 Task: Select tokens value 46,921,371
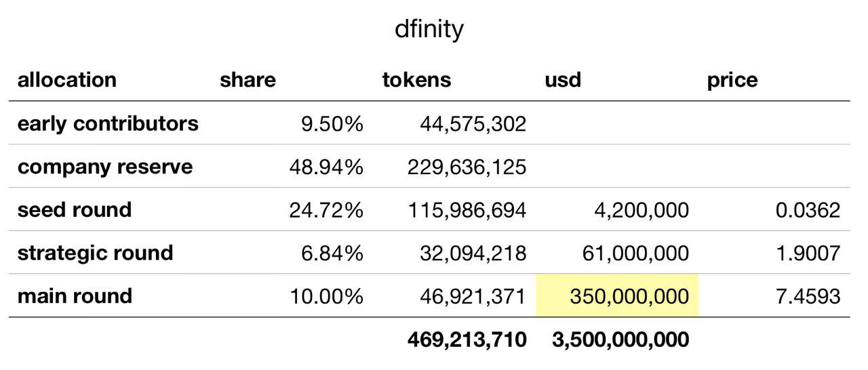(473, 297)
